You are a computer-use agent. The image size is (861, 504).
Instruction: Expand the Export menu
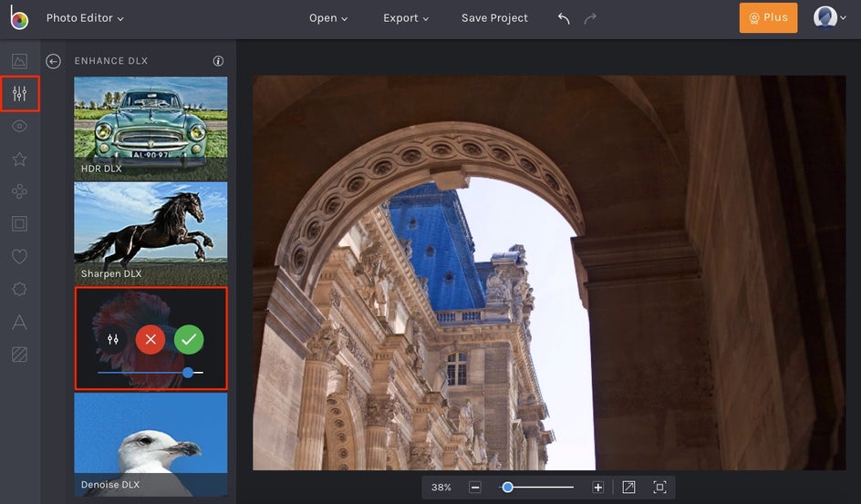coord(406,18)
